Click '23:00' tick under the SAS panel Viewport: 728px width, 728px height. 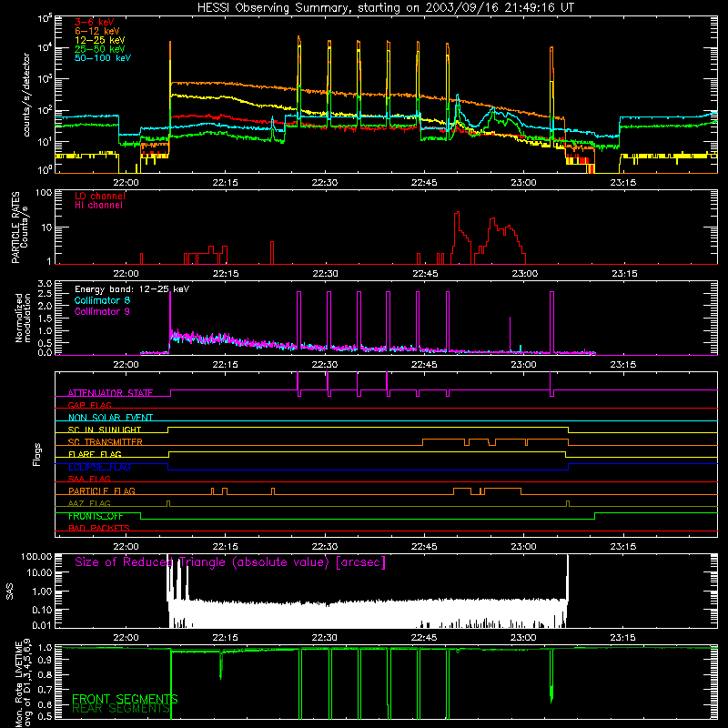point(523,638)
